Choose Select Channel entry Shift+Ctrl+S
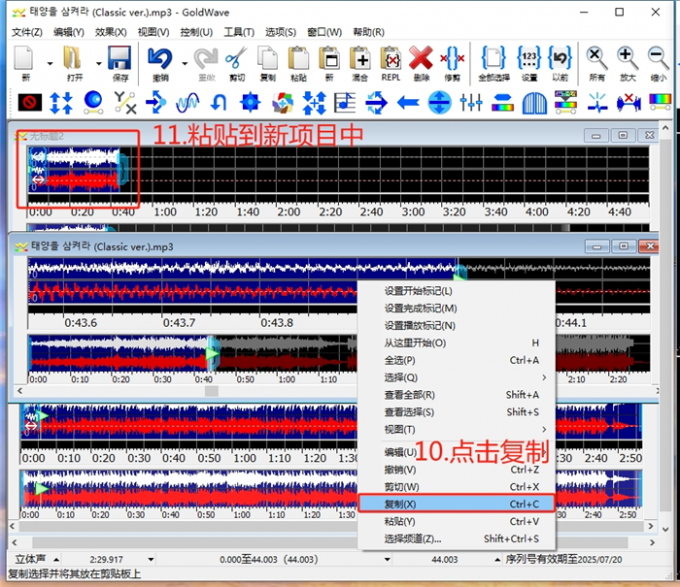 [x=456, y=538]
